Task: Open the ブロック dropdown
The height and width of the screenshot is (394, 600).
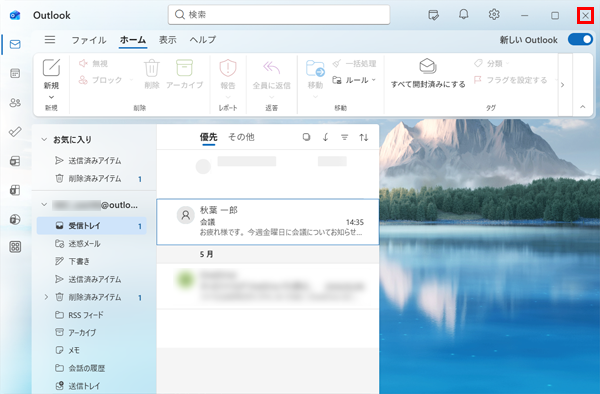Action: (131, 80)
